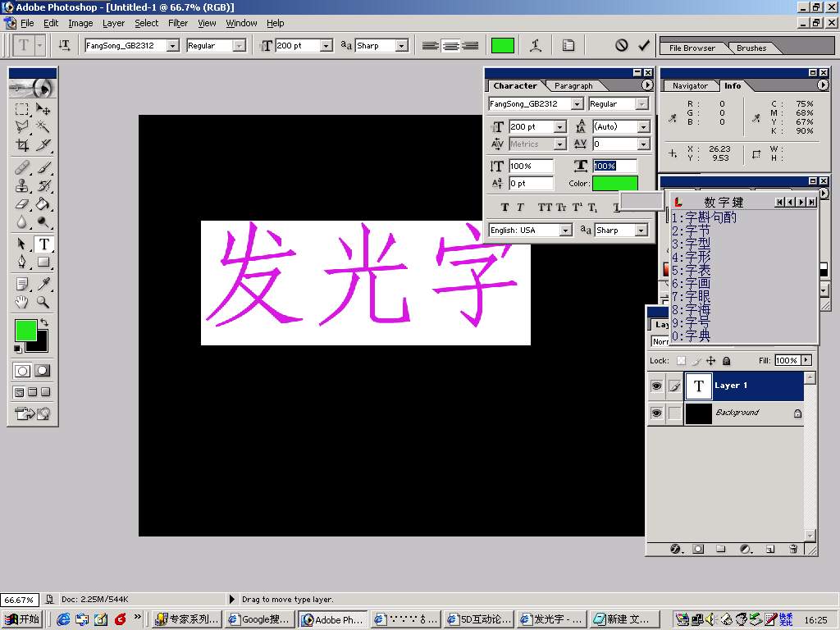Select the Pen tool
Image resolution: width=840 pixels, height=630 pixels.
point(21,262)
